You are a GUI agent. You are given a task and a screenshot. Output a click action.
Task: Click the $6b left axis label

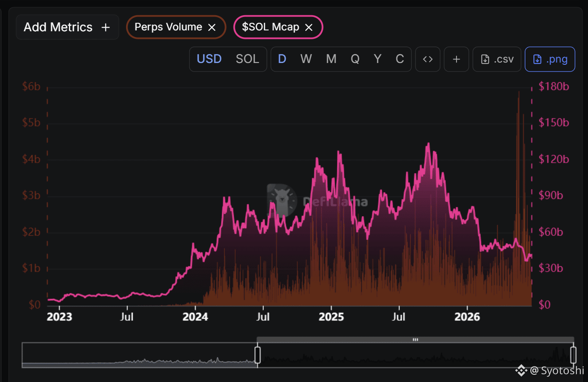pyautogui.click(x=31, y=87)
